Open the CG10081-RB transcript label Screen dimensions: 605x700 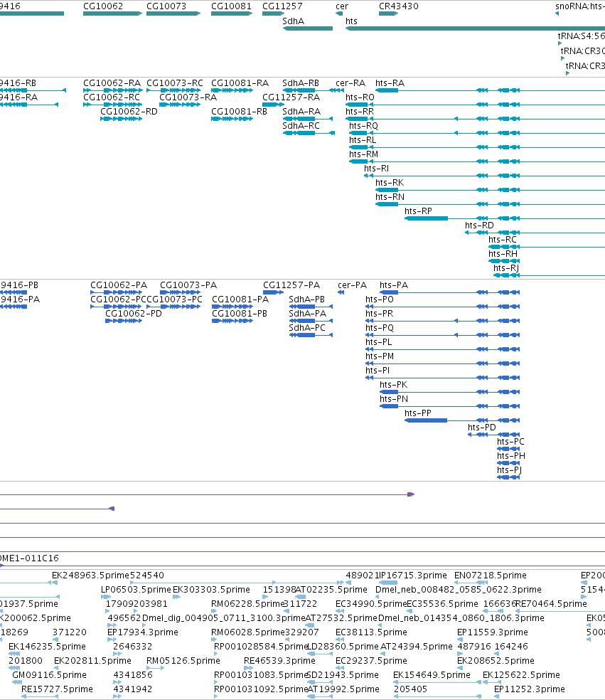pos(239,112)
